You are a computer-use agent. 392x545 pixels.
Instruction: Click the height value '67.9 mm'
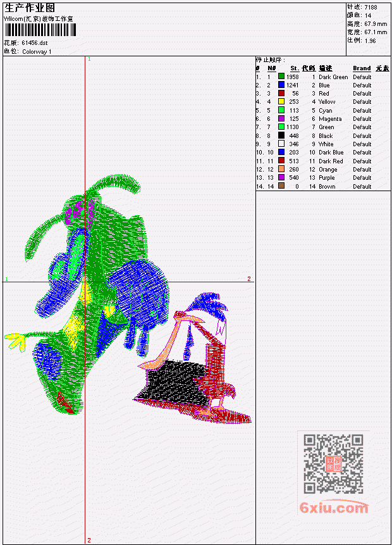376,24
